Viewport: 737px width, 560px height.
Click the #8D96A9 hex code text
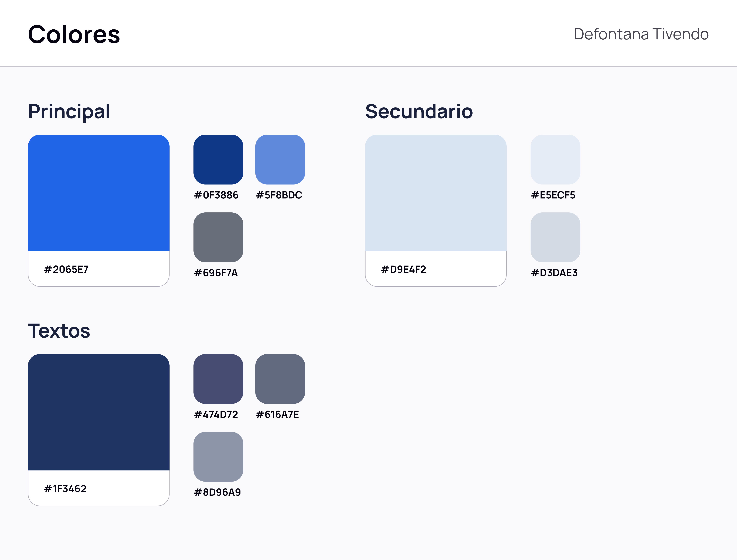tap(217, 492)
